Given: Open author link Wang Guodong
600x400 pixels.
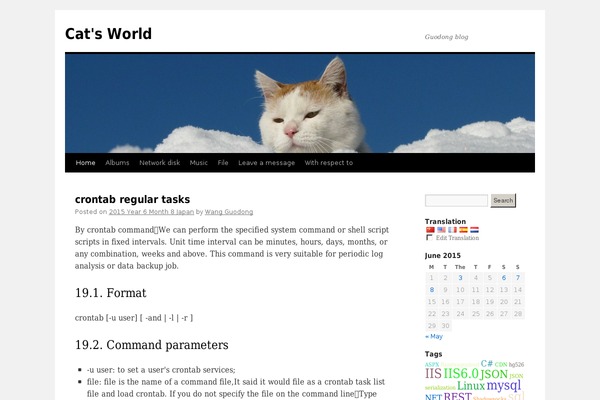Looking at the screenshot, I should 229,212.
